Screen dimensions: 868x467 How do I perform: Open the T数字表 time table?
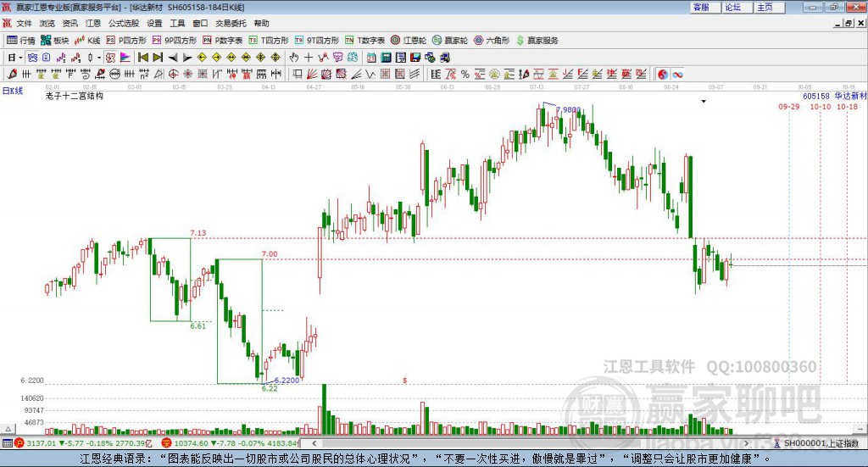click(x=364, y=41)
